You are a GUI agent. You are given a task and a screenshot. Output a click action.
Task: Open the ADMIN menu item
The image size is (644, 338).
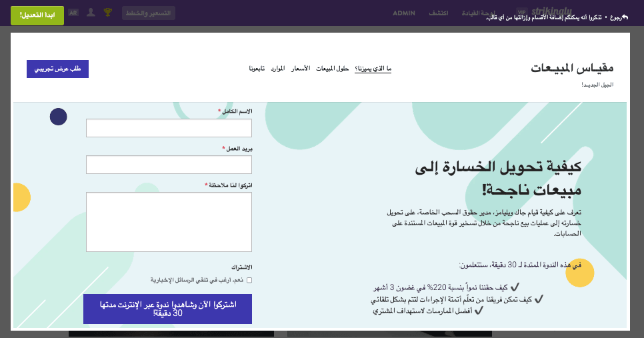[404, 13]
